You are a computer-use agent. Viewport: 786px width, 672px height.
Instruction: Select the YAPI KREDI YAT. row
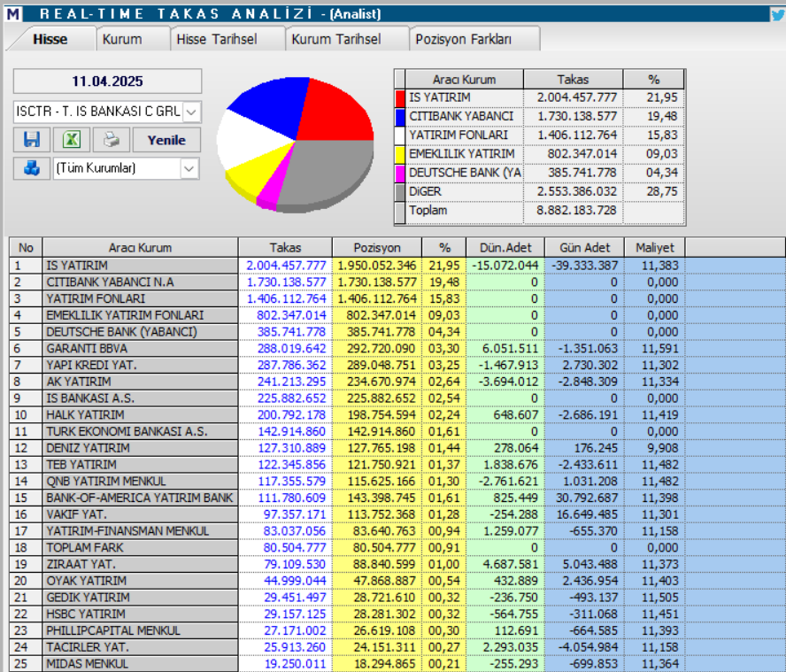(397, 365)
